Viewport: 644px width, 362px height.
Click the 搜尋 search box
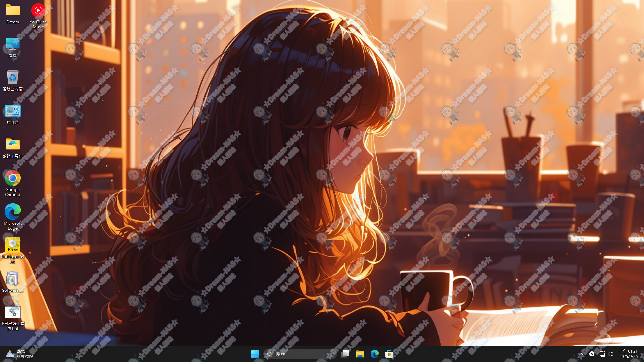tap(299, 354)
